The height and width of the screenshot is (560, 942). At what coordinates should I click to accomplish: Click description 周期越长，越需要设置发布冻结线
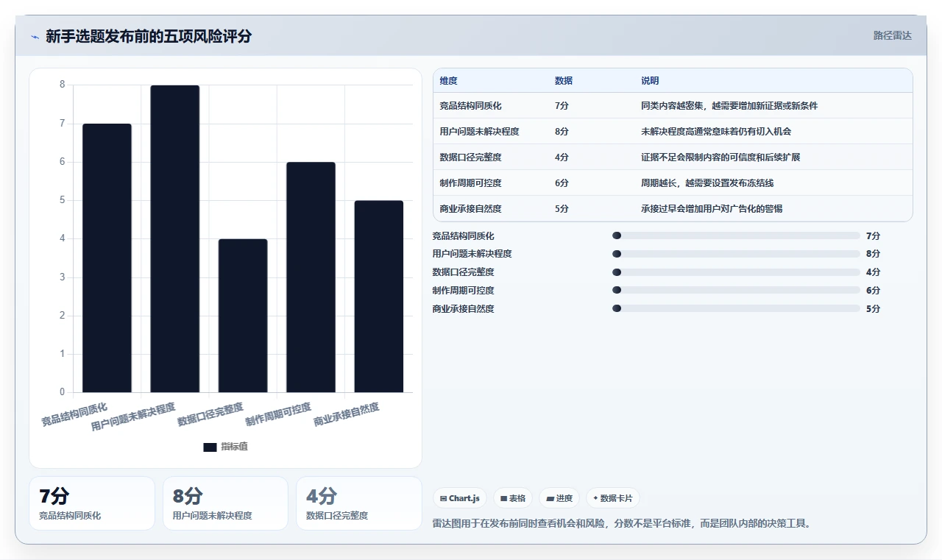(707, 183)
